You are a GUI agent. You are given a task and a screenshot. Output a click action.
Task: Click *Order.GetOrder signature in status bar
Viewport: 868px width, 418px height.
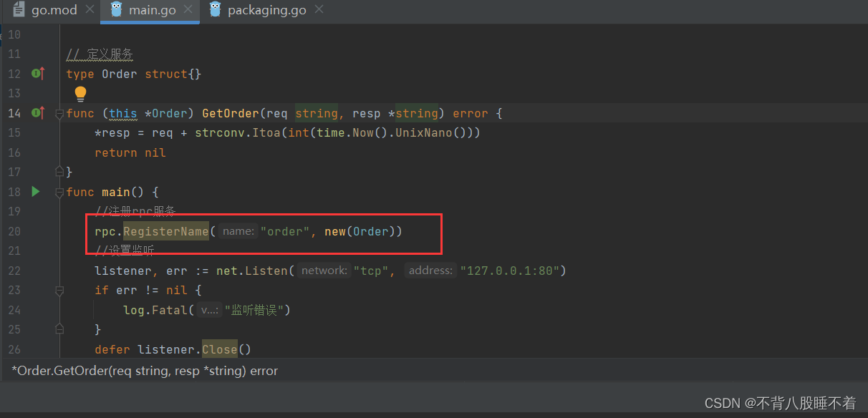pyautogui.click(x=145, y=371)
